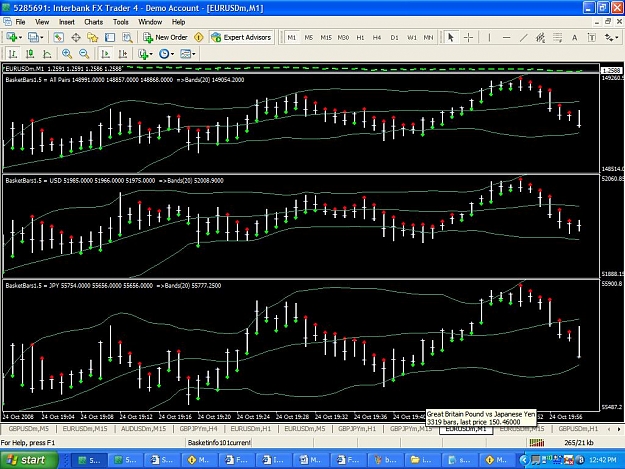Open the Strategy Tester magnifier icon
Image resolution: width=625 pixels, height=469 pixels.
point(127,37)
